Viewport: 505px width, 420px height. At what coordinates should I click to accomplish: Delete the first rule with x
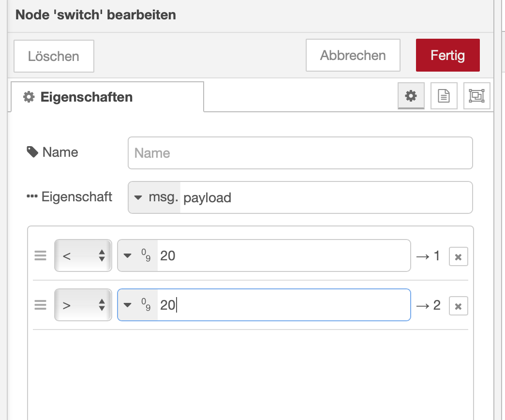pos(458,256)
